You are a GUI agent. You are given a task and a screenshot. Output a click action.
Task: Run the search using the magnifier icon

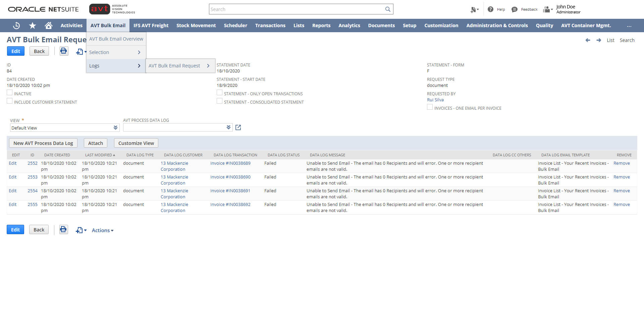388,9
